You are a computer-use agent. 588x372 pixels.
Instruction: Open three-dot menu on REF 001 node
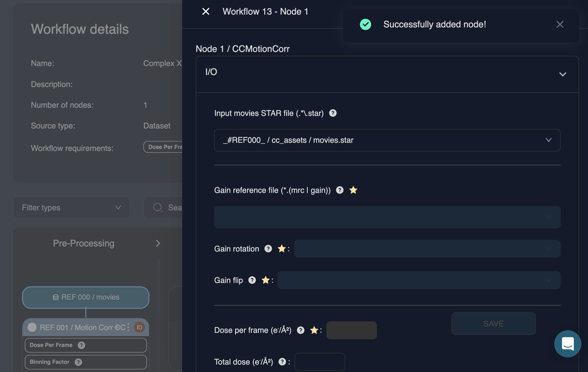click(x=128, y=327)
